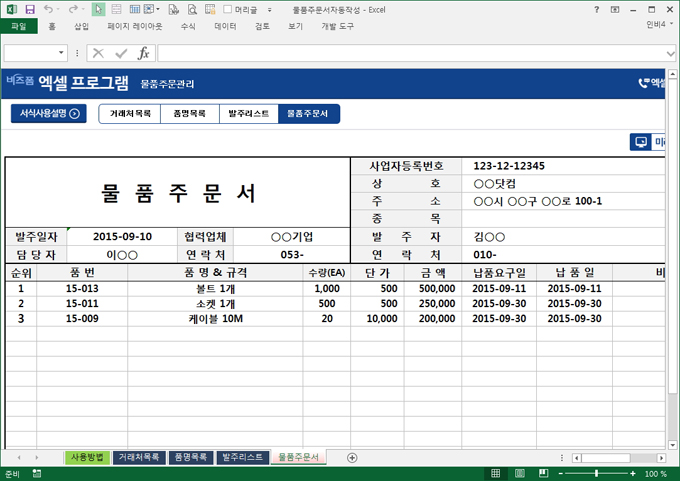The height and width of the screenshot is (481, 680).
Task: Toggle the 머리글 checkbox
Action: (x=226, y=9)
